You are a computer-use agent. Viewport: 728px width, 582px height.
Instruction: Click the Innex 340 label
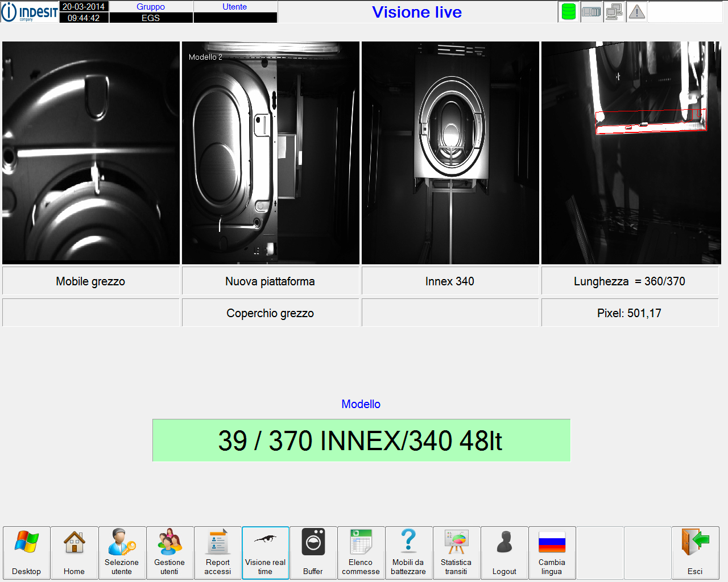tap(450, 281)
